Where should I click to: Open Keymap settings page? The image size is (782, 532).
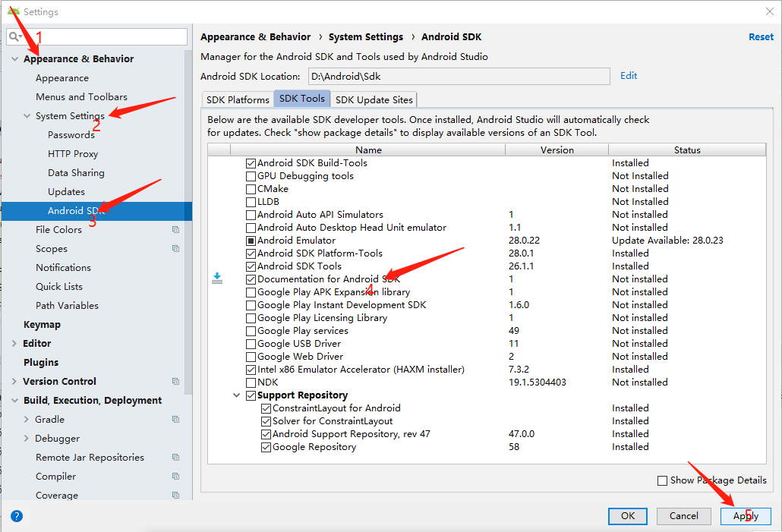[42, 325]
